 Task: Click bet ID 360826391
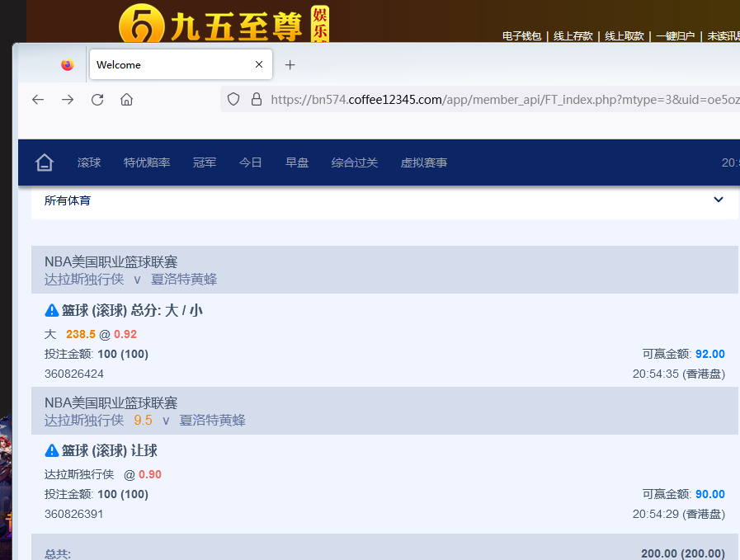[x=73, y=515]
